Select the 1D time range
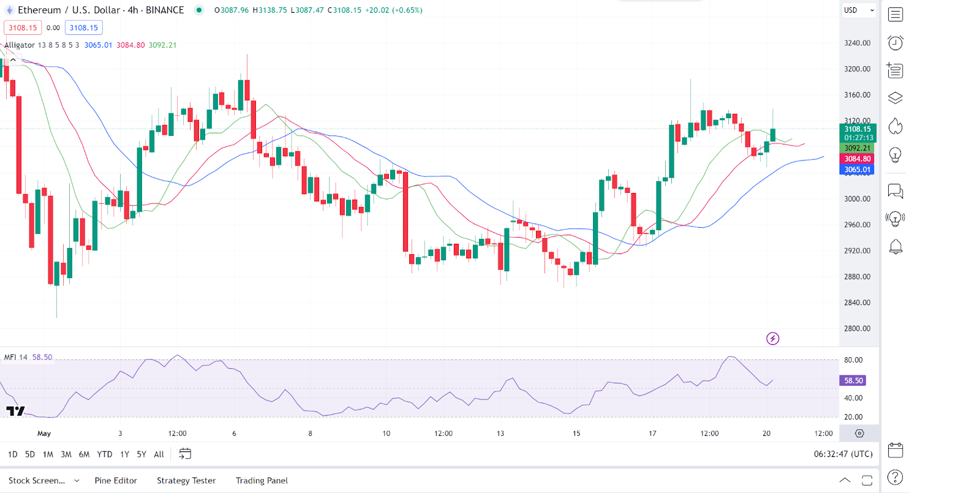This screenshot has height=493, width=980. click(13, 454)
